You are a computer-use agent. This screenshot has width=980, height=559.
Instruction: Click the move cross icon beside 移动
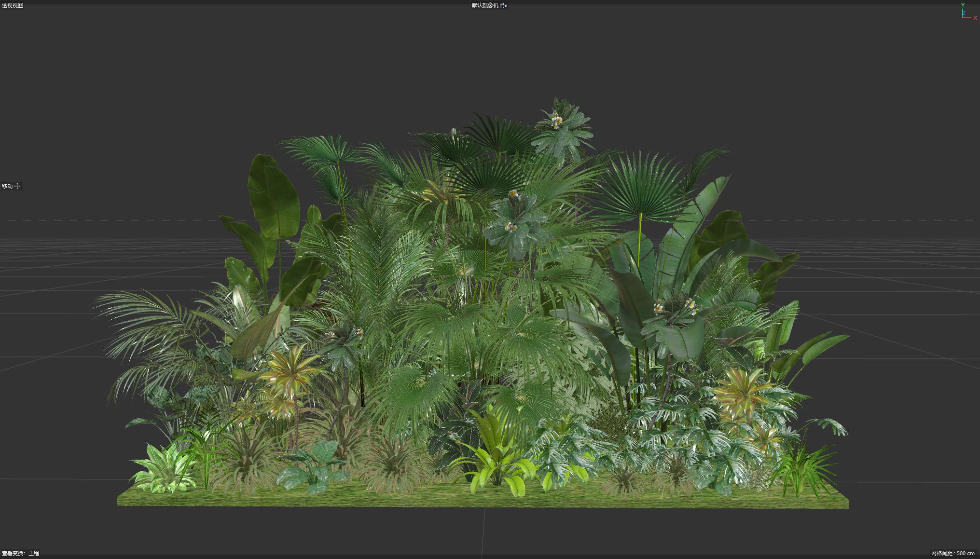(18, 186)
